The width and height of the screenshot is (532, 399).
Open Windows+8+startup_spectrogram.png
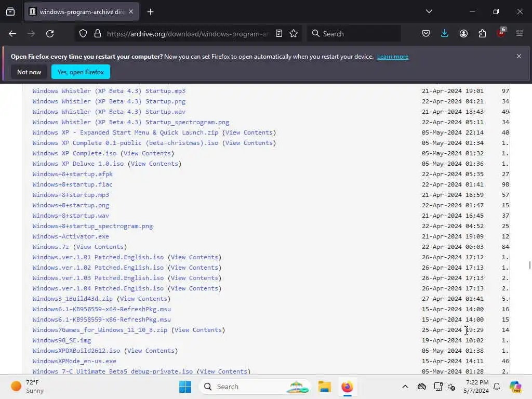click(x=92, y=226)
